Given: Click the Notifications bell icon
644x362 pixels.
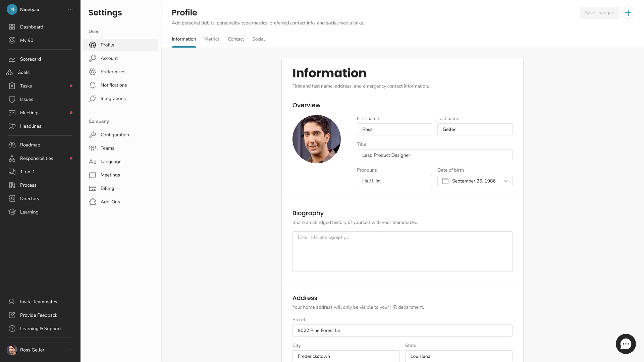Looking at the screenshot, I should (93, 85).
